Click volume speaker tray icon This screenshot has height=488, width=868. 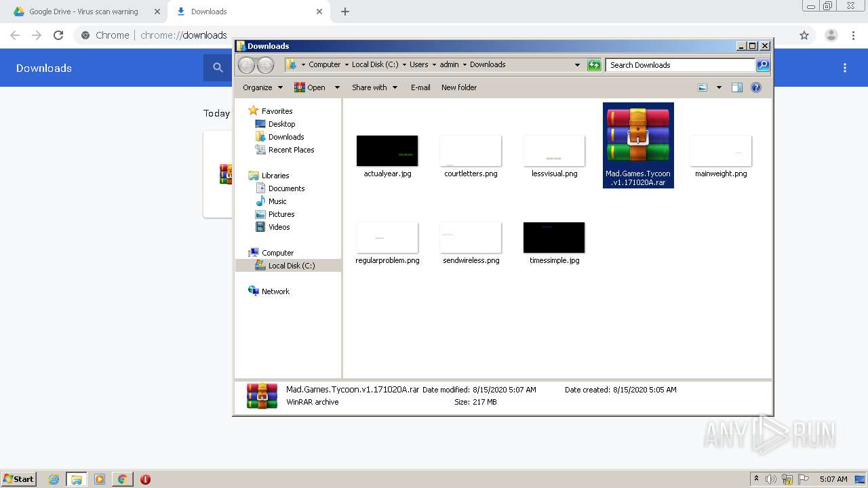771,479
